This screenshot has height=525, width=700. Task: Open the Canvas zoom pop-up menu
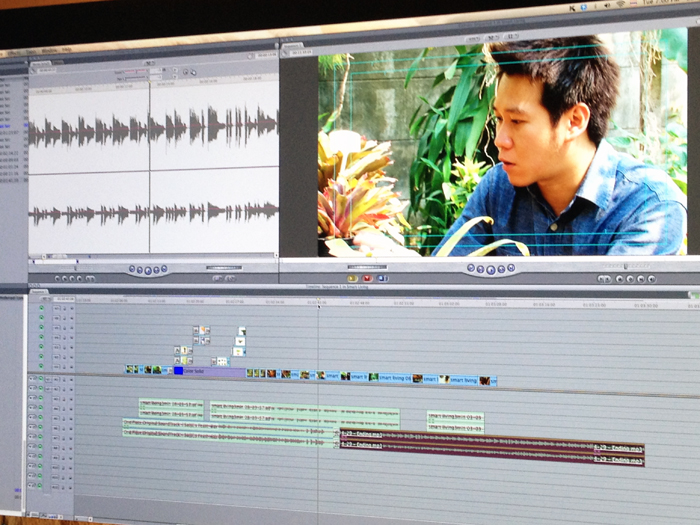[x=474, y=39]
